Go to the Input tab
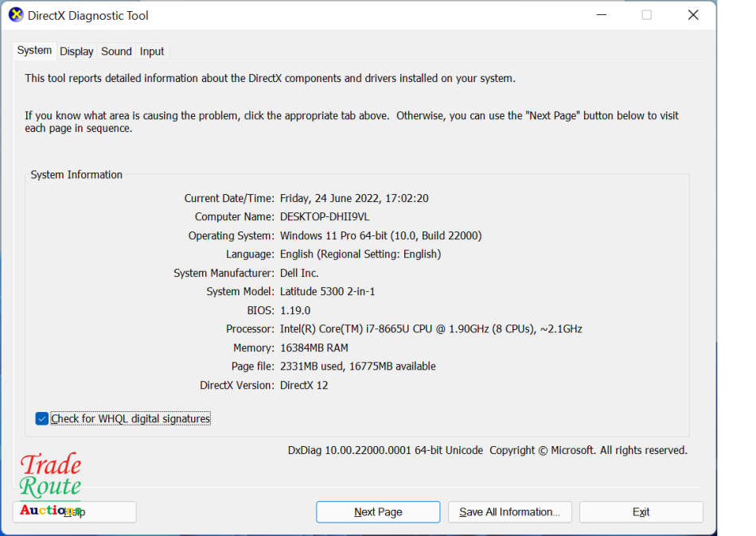 (x=152, y=52)
